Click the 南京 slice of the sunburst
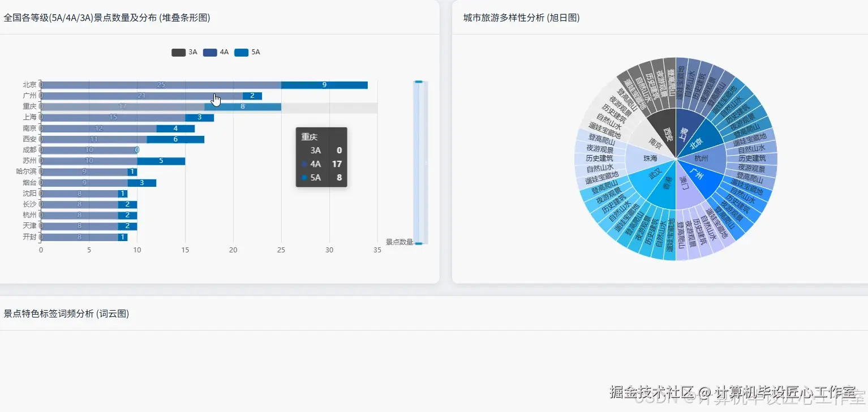868x412 pixels. (x=656, y=143)
